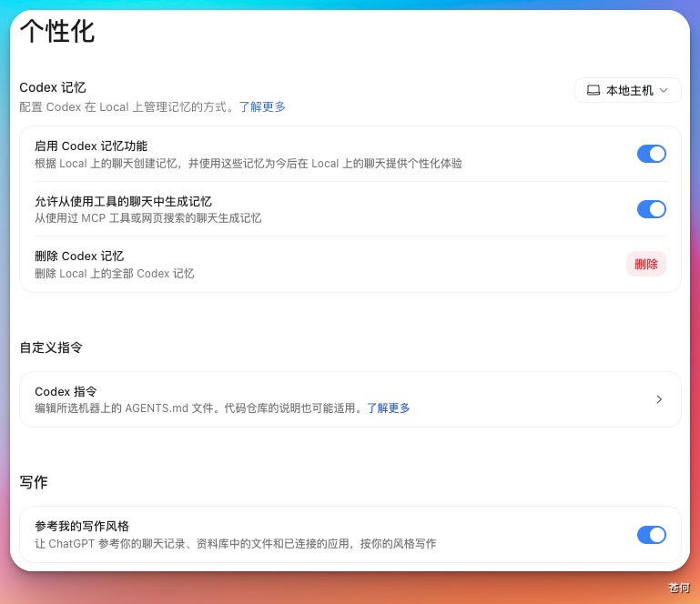This screenshot has width=700, height=604.
Task: Click 参考我的写作风格 row label
Action: pos(82,527)
